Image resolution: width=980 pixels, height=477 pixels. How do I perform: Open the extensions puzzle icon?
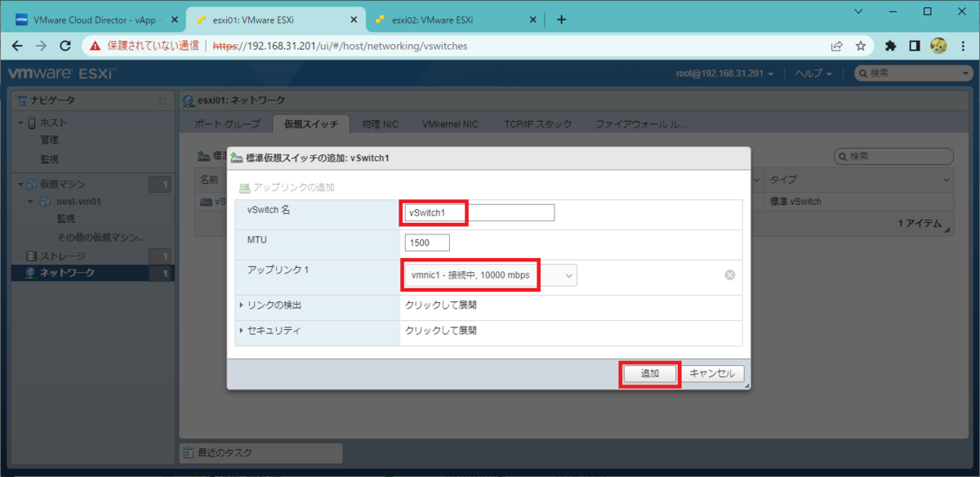click(x=891, y=46)
